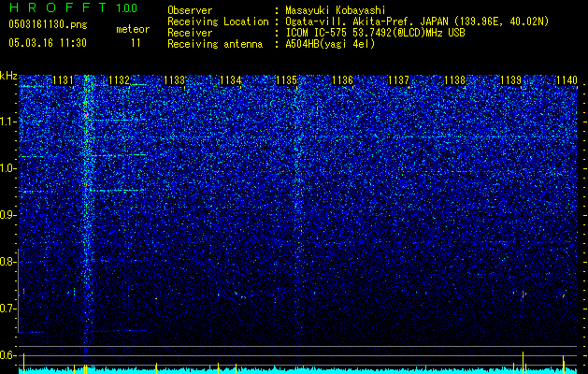Click the 1134 time marker
The width and height of the screenshot is (588, 374).
[x=231, y=80]
